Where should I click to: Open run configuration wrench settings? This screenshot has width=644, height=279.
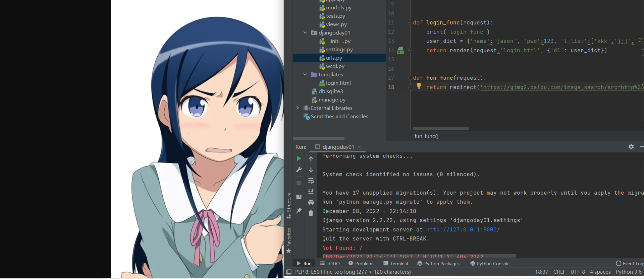(x=299, y=169)
